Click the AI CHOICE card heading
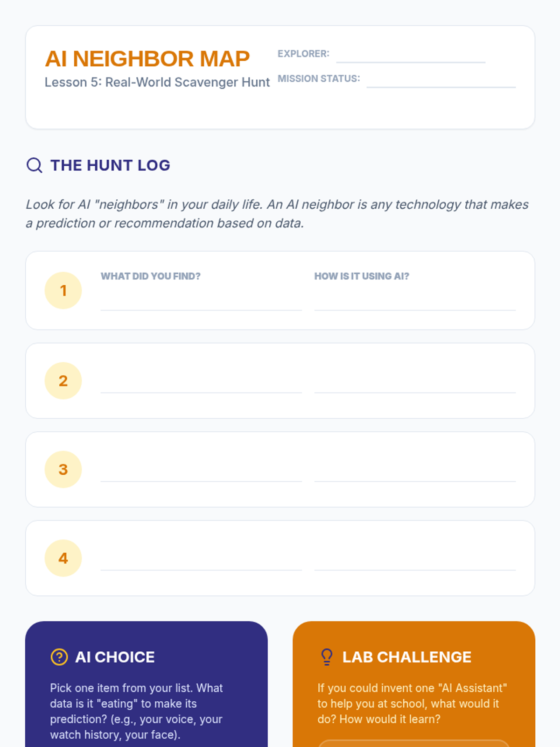The image size is (560, 747). point(115,657)
